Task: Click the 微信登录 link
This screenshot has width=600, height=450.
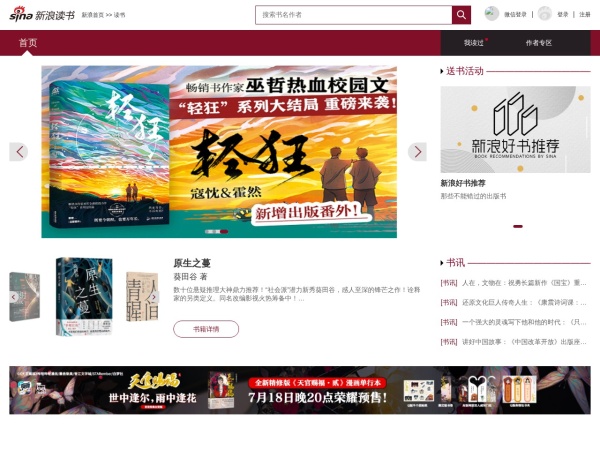Action: [515, 15]
